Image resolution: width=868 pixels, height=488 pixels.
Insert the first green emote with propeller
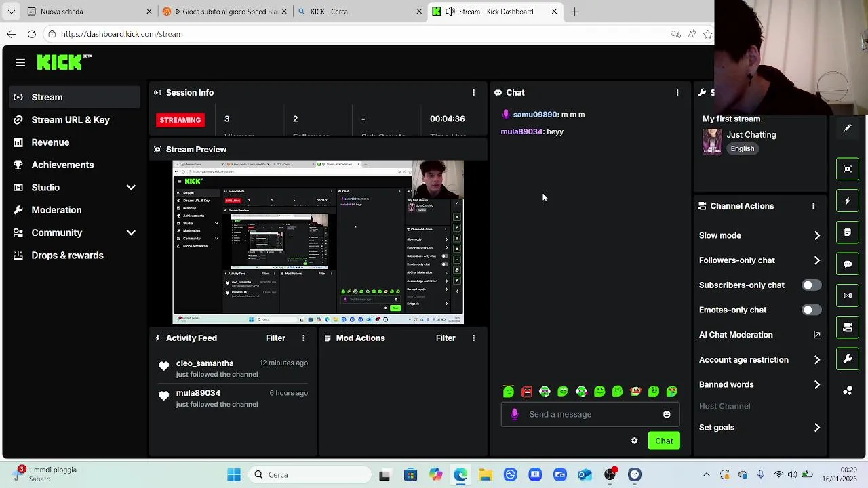click(x=509, y=391)
